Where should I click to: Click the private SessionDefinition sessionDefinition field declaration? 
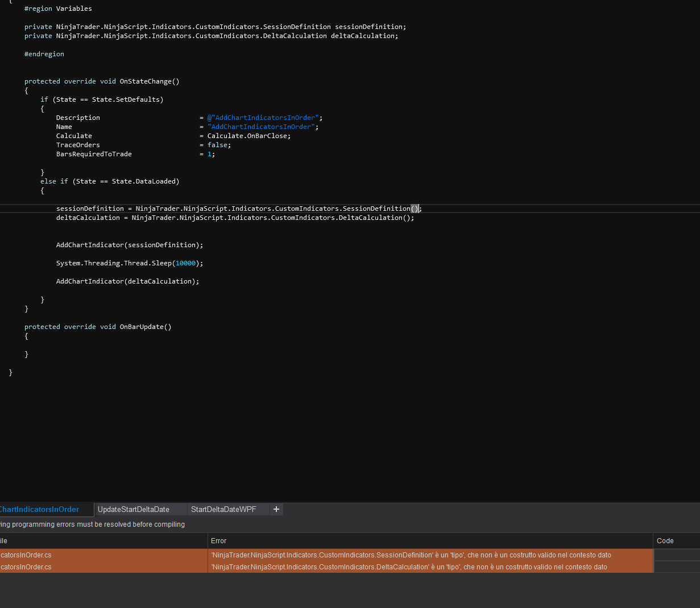pos(215,27)
